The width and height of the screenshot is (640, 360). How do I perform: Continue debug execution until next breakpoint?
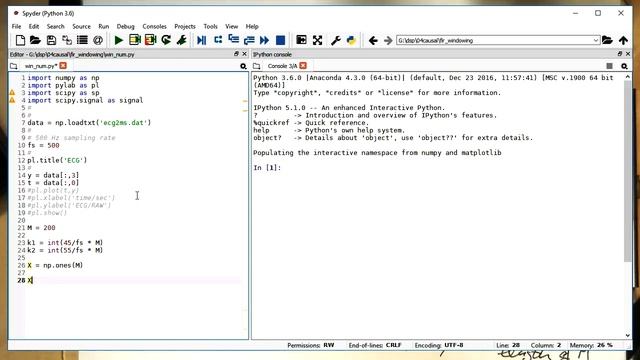[x=264, y=40]
